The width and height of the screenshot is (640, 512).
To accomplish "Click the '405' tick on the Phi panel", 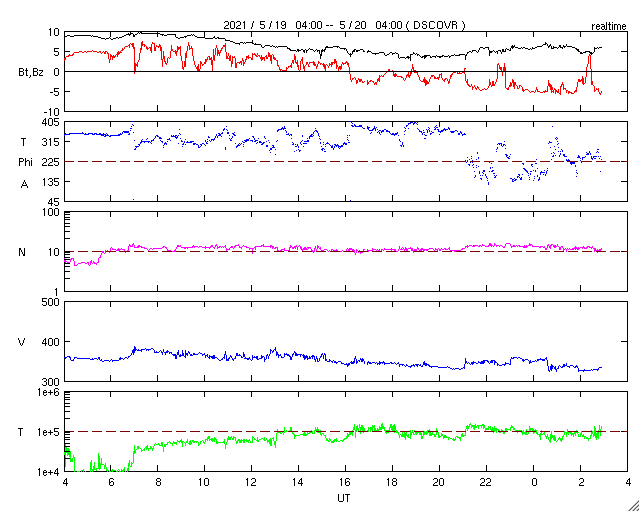I will tap(51, 122).
